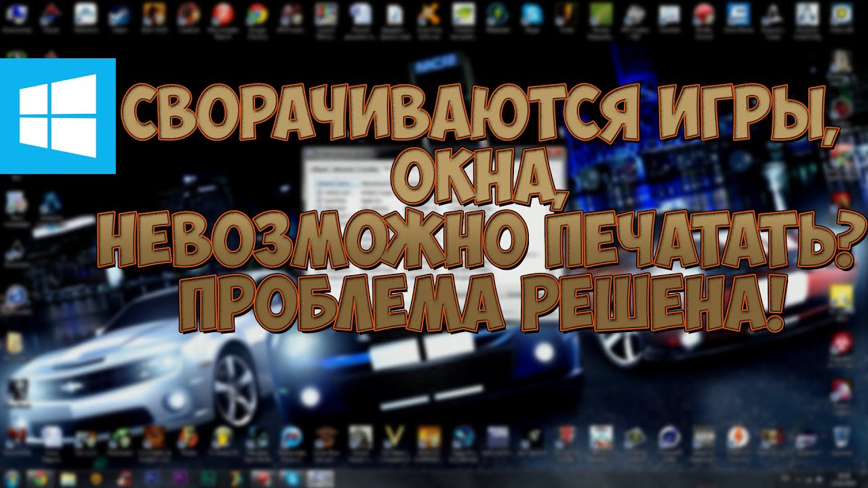
Task: Open File Explorer folder in taskbar
Action: tap(67, 479)
